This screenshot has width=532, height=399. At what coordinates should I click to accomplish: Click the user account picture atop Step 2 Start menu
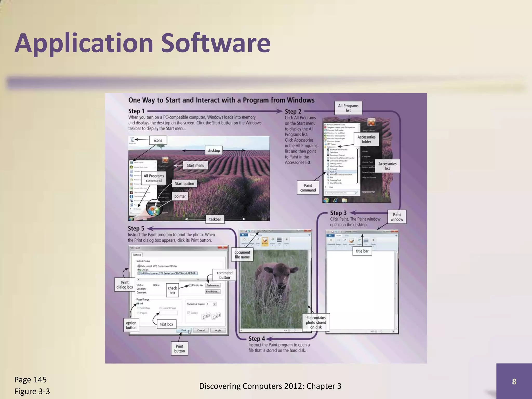[x=371, y=122]
